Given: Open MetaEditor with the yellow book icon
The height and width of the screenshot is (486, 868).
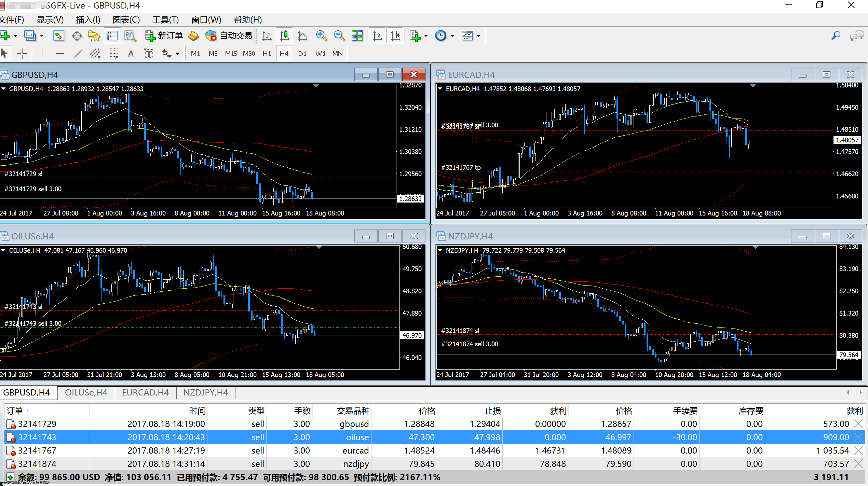Looking at the screenshot, I should (193, 36).
